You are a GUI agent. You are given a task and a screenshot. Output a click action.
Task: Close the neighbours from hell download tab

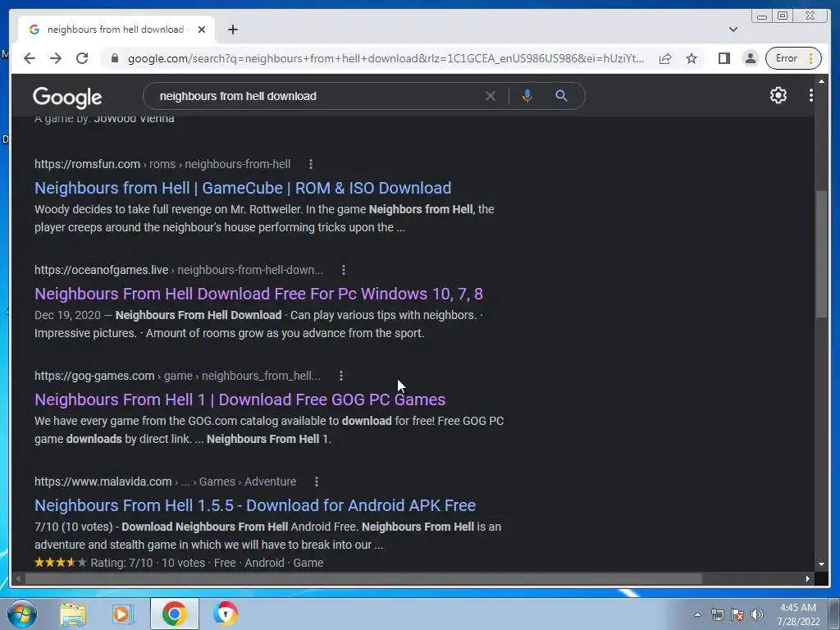pyautogui.click(x=202, y=30)
